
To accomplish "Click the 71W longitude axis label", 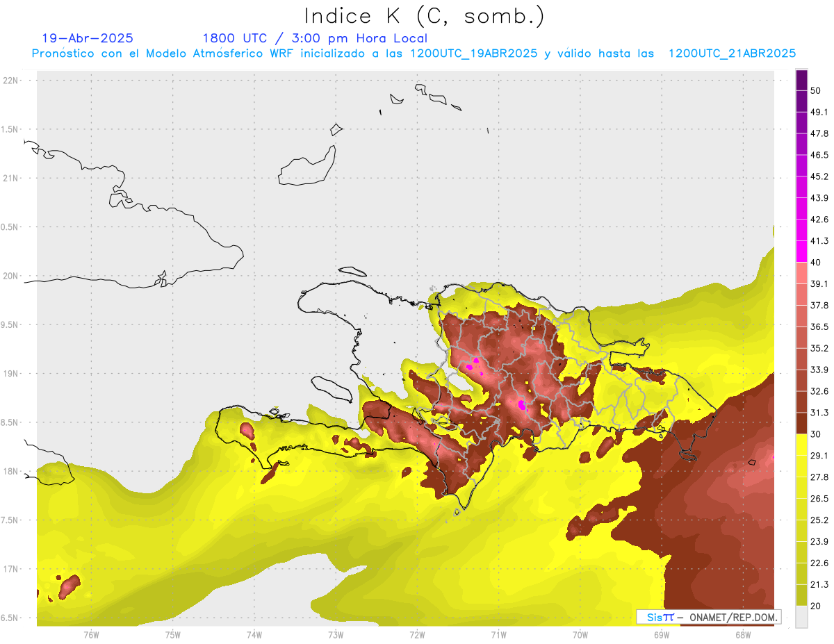I will 498,635.
